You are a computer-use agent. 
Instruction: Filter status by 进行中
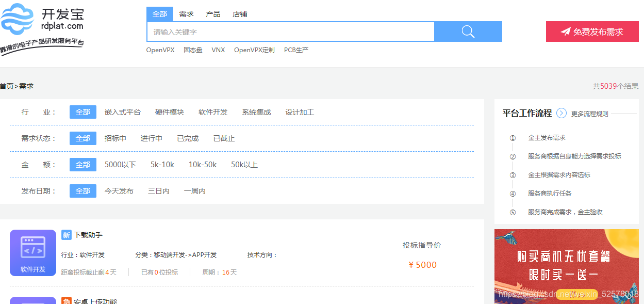tap(152, 138)
